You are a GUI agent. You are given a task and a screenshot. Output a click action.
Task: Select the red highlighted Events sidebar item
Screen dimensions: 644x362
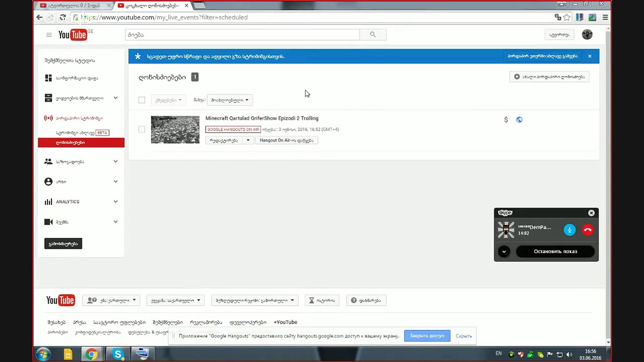(x=81, y=142)
